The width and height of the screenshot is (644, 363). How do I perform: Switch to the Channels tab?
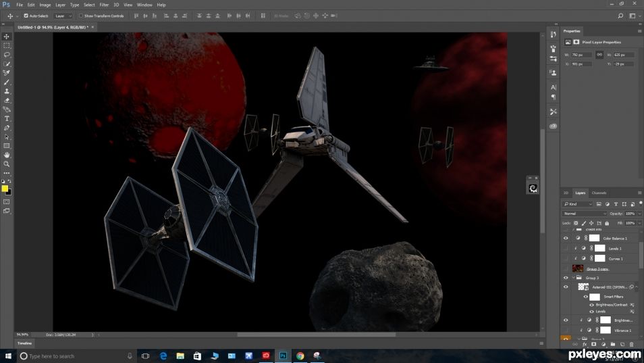[x=599, y=193]
